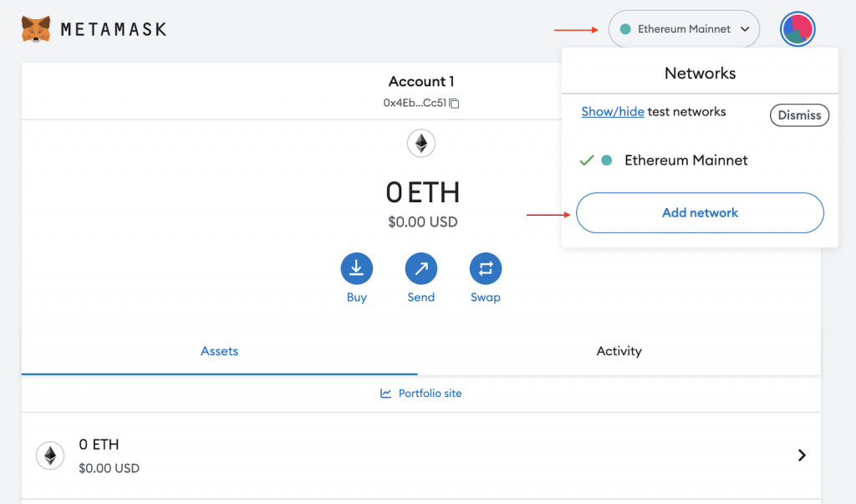Click the METAMASK wordmark text

[x=114, y=29]
